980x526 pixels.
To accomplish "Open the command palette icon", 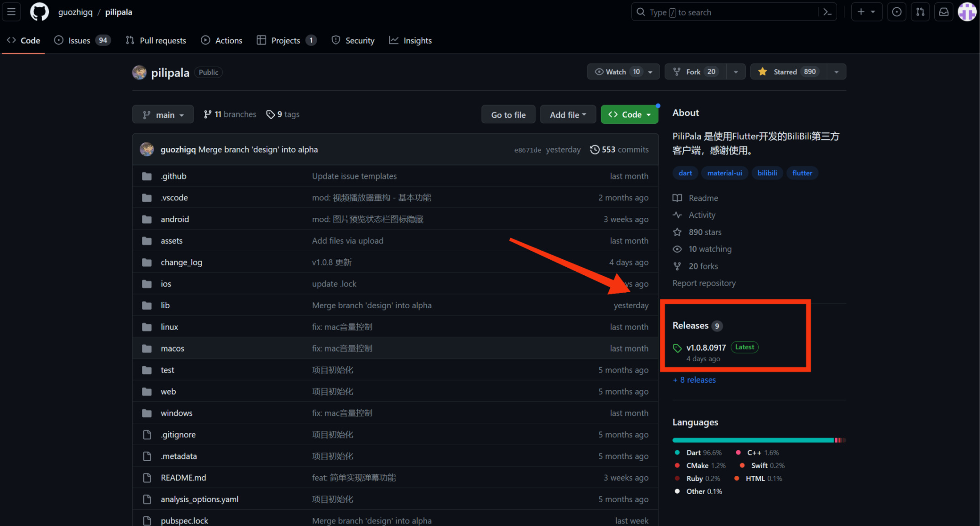I will [828, 12].
